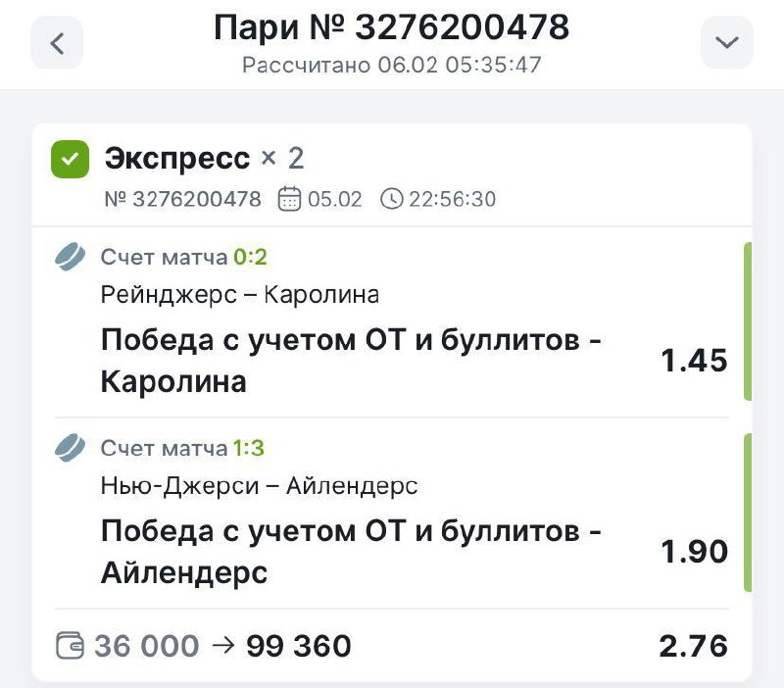The height and width of the screenshot is (688, 784).
Task: Click the hockey puck icon for Нью-Джерси match
Action: click(x=70, y=449)
